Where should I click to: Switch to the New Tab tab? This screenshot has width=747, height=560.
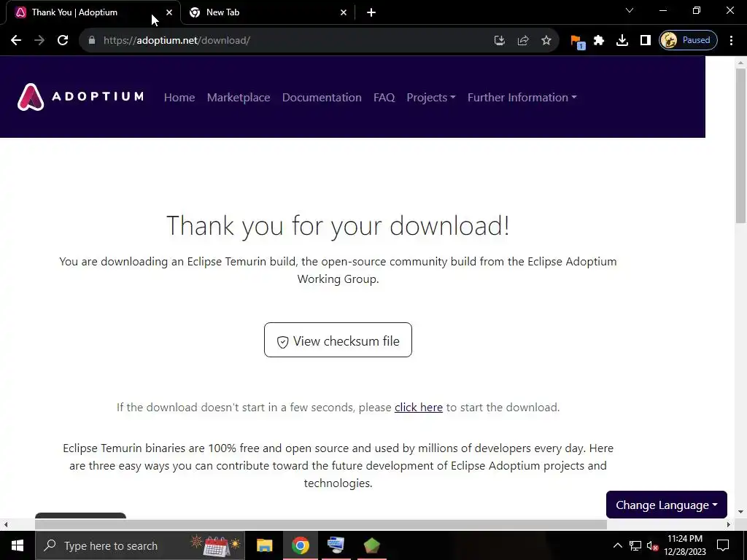268,13
